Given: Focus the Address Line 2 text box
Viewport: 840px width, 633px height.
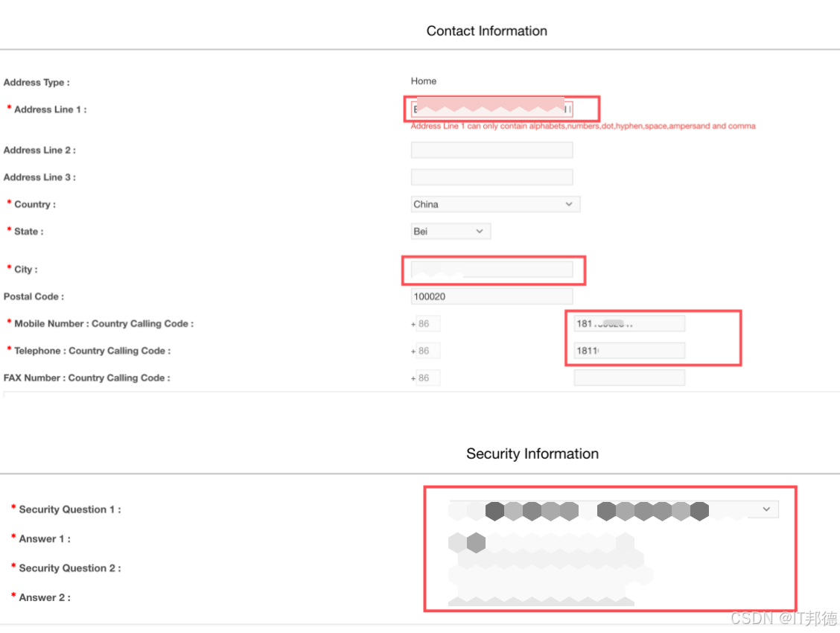Looking at the screenshot, I should [491, 150].
